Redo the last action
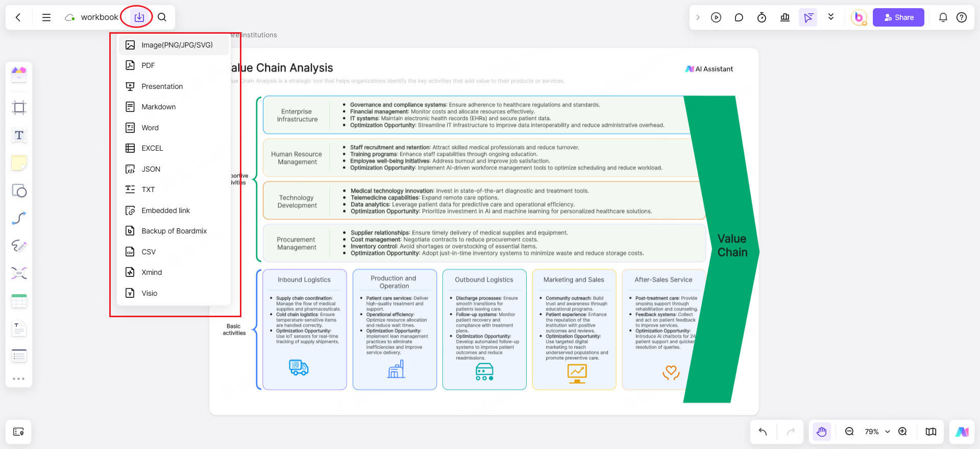Viewport: 980px width, 449px height. pos(791,432)
